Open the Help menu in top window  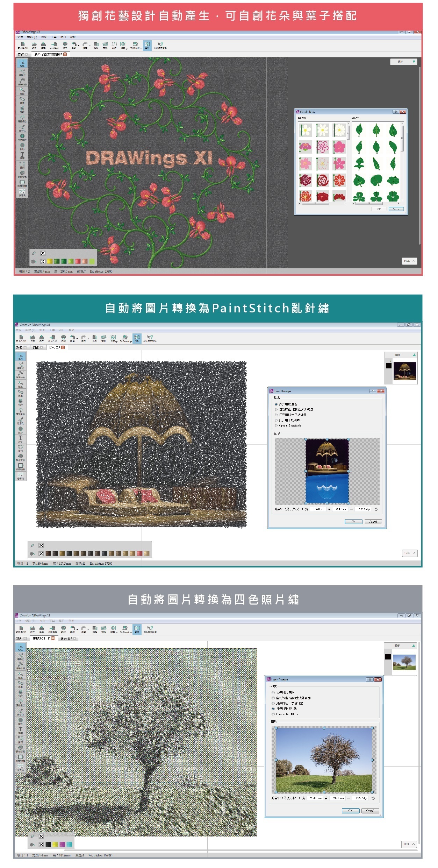72,37
